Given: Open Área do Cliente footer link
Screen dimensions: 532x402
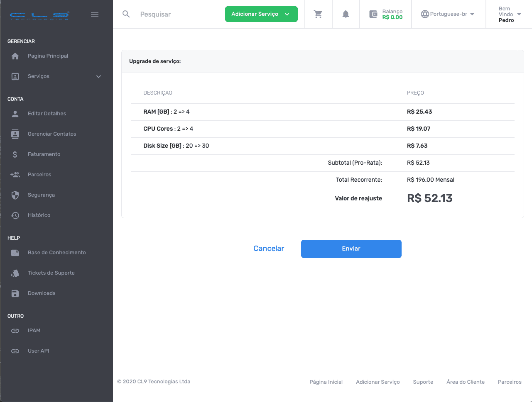Looking at the screenshot, I should click(465, 382).
